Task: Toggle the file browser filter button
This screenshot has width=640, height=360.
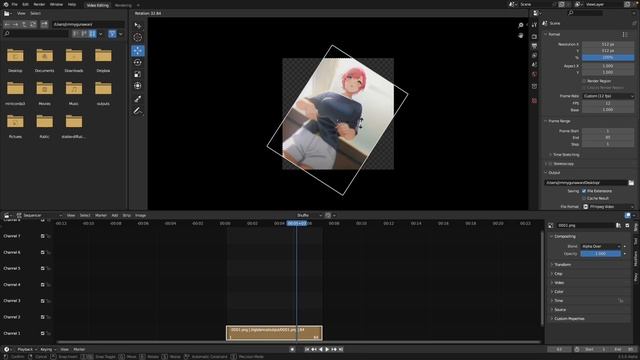Action: [x=112, y=34]
